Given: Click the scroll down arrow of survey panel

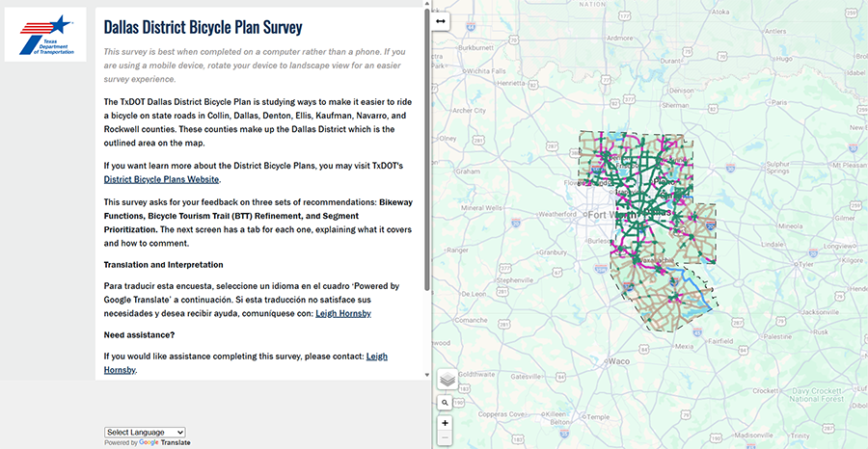Looking at the screenshot, I should point(427,375).
